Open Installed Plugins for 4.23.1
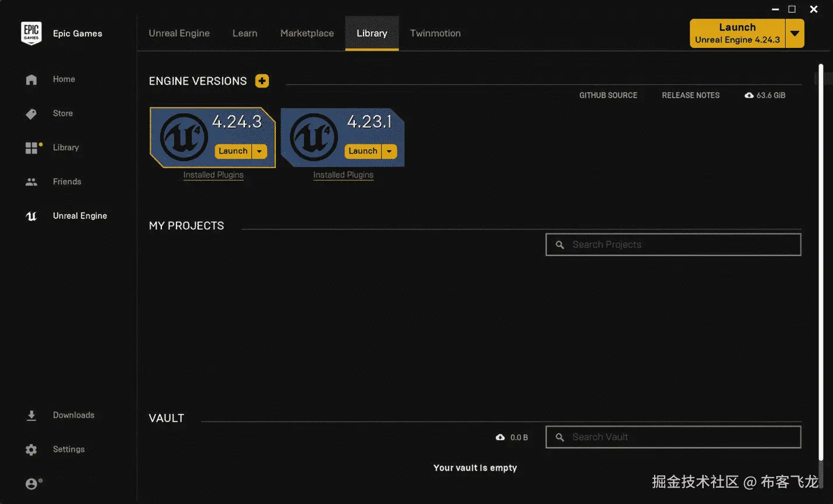The height and width of the screenshot is (504, 833). pyautogui.click(x=343, y=175)
